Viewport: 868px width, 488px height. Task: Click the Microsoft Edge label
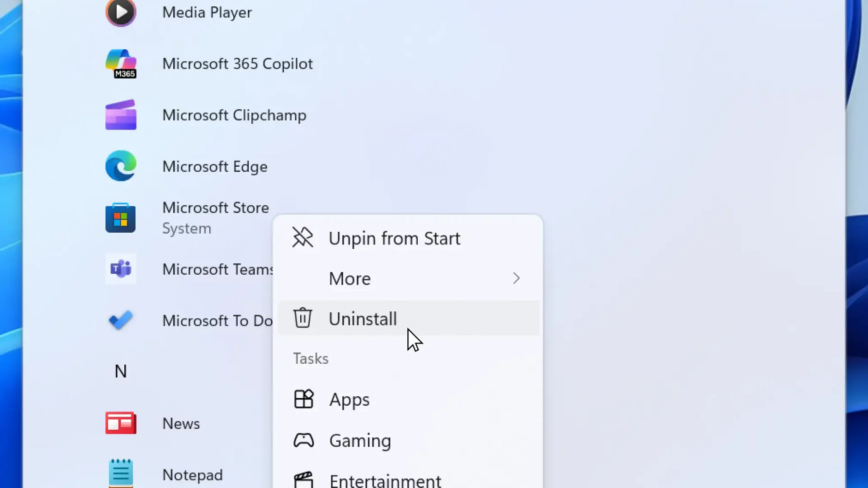click(x=215, y=167)
